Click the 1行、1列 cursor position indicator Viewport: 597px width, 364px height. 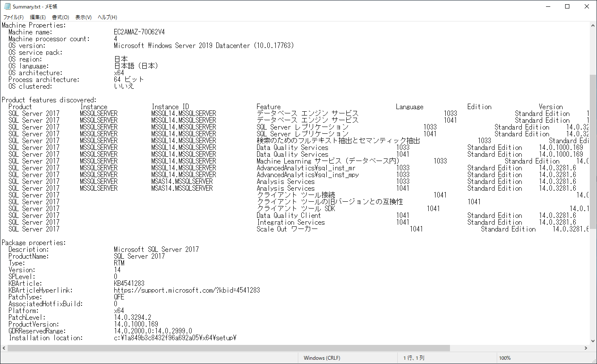(413, 358)
